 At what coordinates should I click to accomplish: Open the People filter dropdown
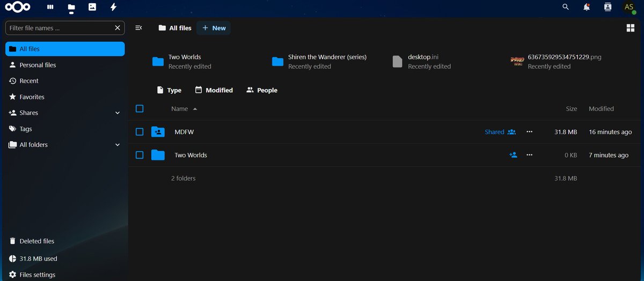pos(262,90)
